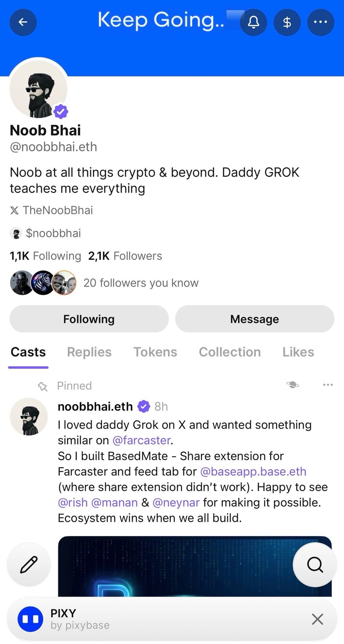The height and width of the screenshot is (644, 344).
Task: Open notification bell settings
Action: tap(254, 22)
